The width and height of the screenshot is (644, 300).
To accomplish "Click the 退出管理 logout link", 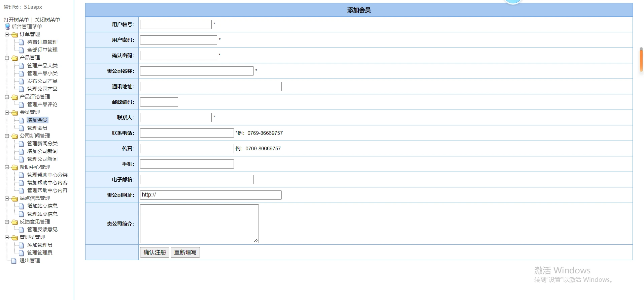I will click(30, 261).
